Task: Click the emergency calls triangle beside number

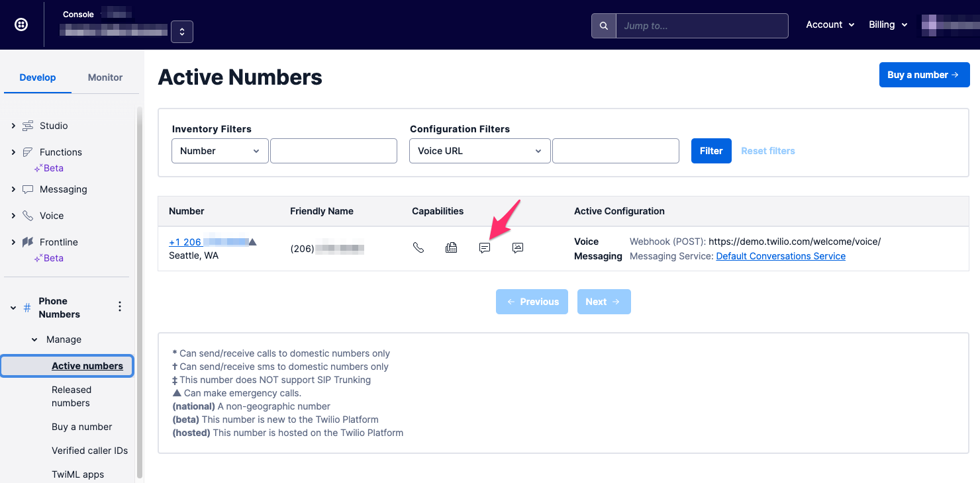Action: coord(252,242)
